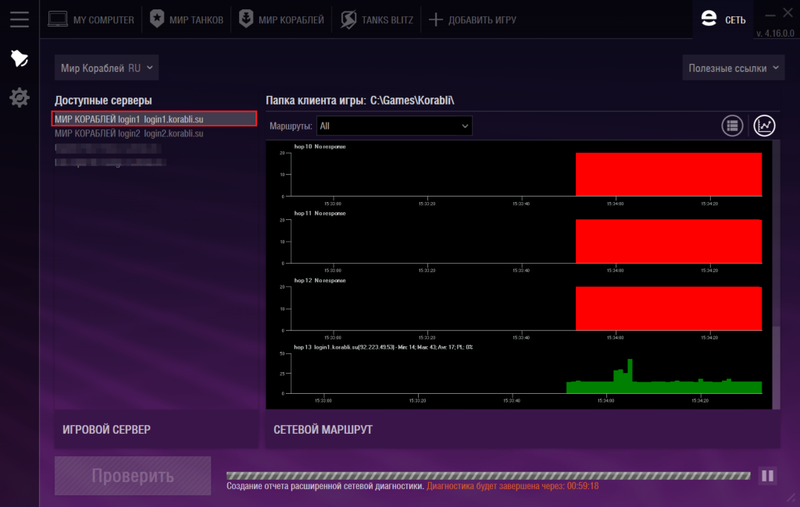
Task: Click the version label v. 4.16.0.0
Action: pyautogui.click(x=775, y=33)
